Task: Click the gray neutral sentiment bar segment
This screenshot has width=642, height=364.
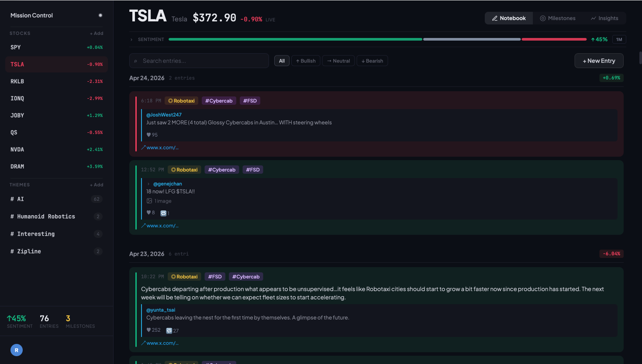Action: [x=472, y=39]
